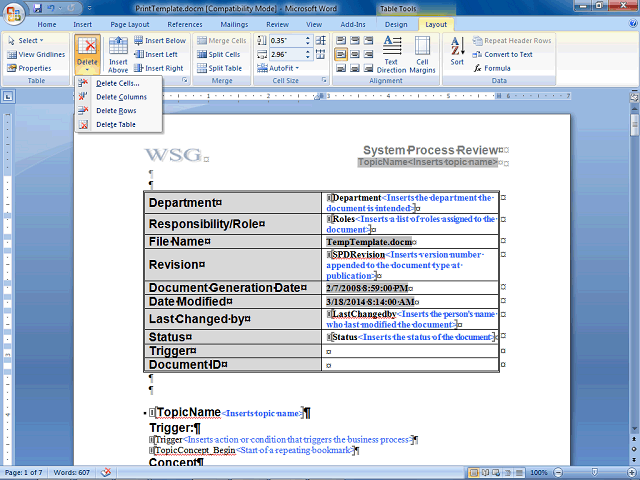Click the Undo icon in Quick Access toolbar
Viewport: 640px width, 480px height.
(51, 8)
